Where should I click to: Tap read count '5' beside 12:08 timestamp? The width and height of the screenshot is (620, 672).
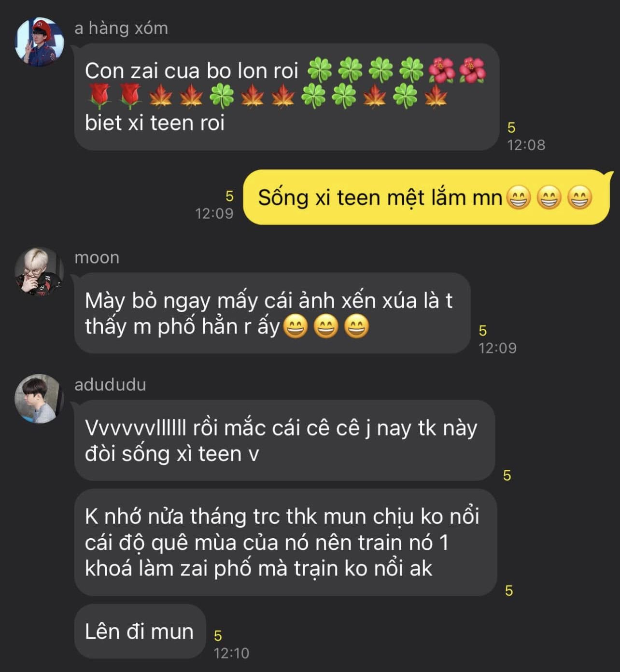[511, 127]
